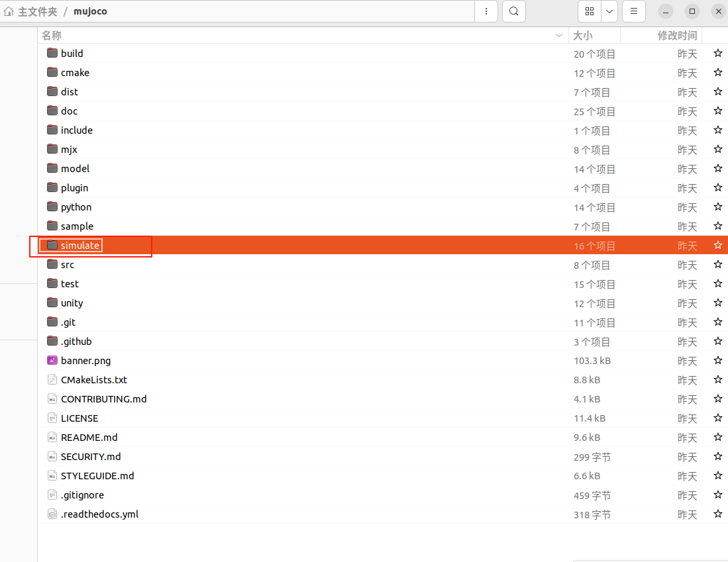Open the search button in the header

point(513,11)
